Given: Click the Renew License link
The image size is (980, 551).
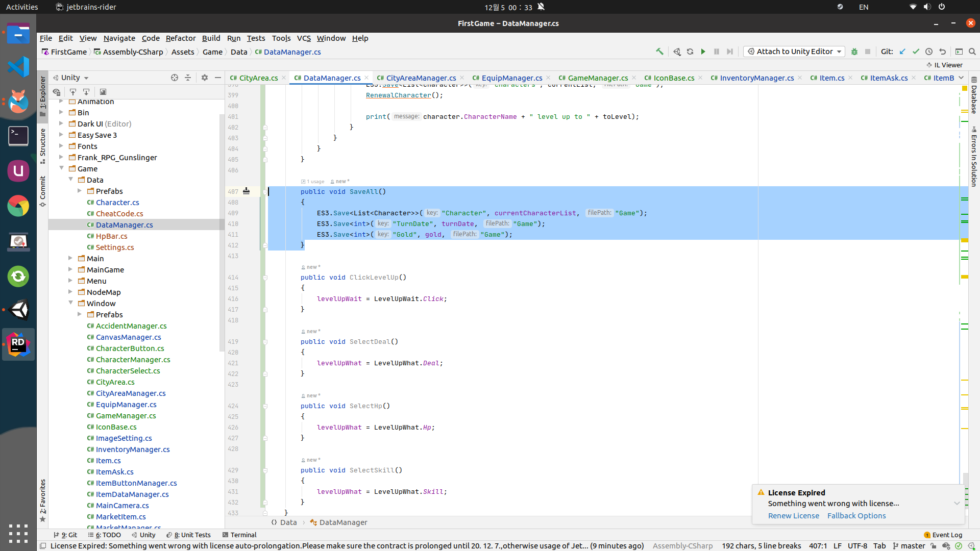Looking at the screenshot, I should point(793,516).
